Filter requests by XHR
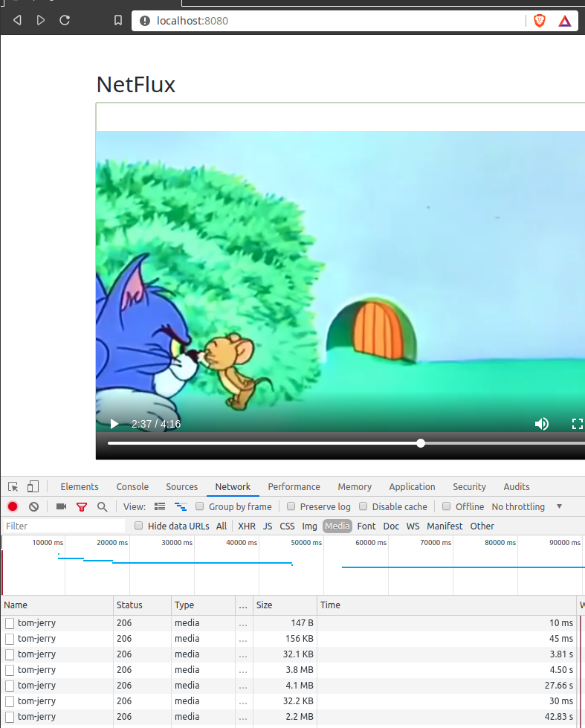The height and width of the screenshot is (728, 585). pos(247,526)
